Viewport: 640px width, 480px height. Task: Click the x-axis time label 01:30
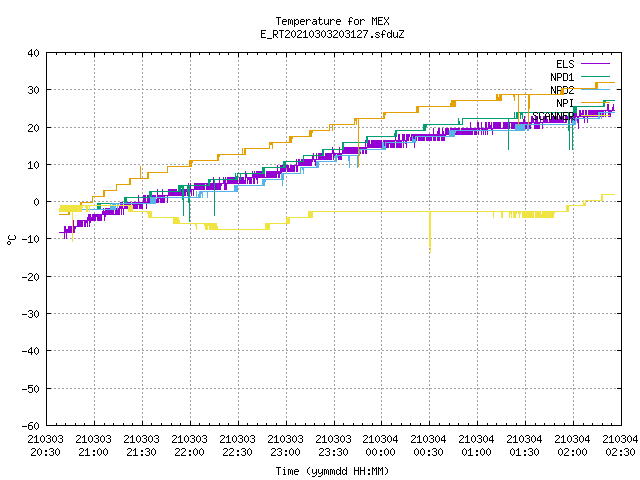524,452
